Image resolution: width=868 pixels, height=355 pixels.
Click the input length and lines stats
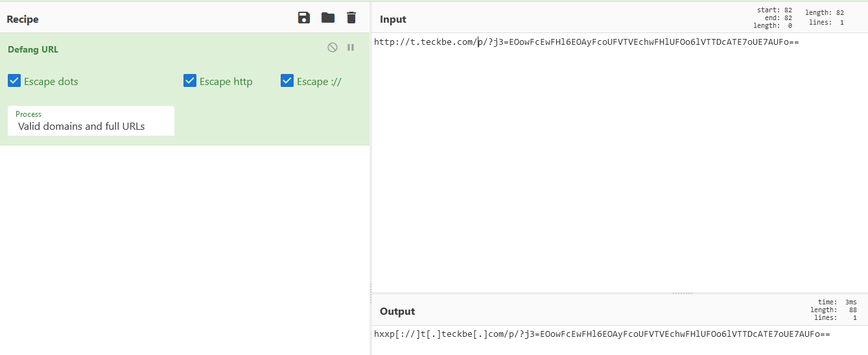[x=825, y=18]
